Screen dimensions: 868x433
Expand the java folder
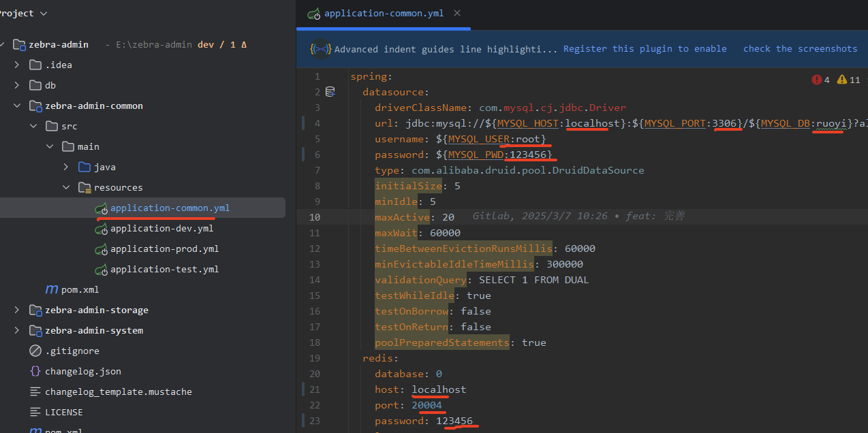(x=66, y=167)
